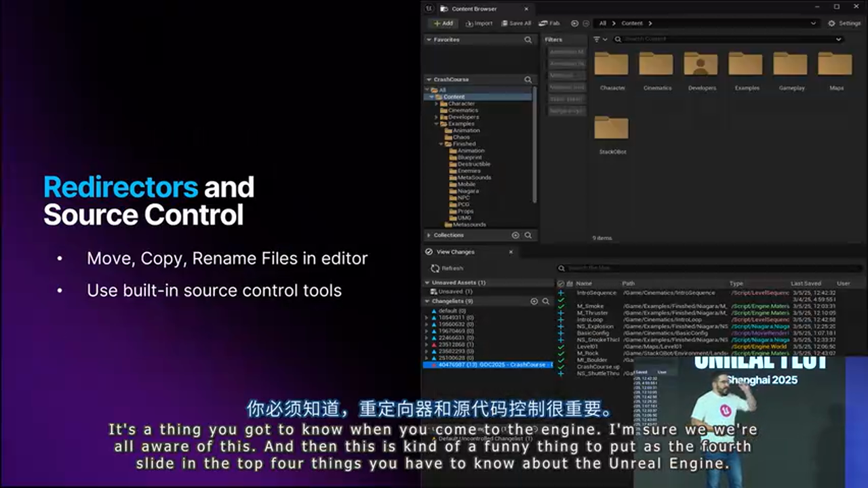Select the GDC2025 CrashCourse changelist entry

point(488,365)
